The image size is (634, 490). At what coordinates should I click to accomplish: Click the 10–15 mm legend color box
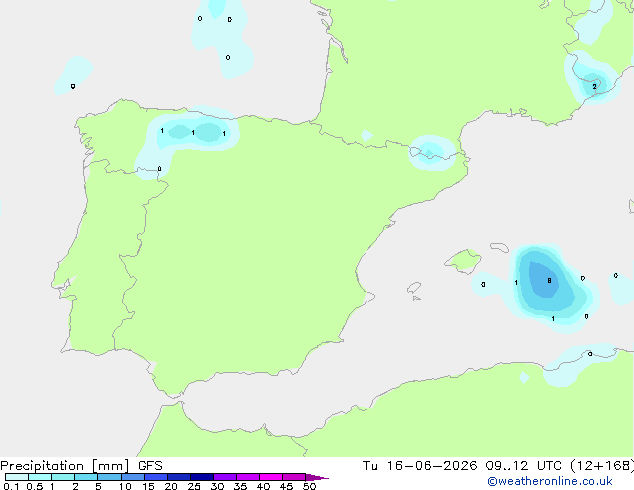(x=132, y=477)
